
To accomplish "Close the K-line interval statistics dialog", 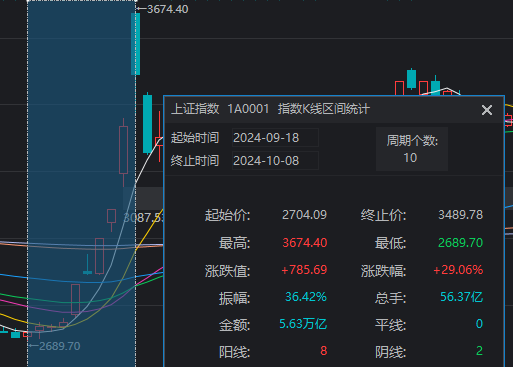I will (x=487, y=110).
